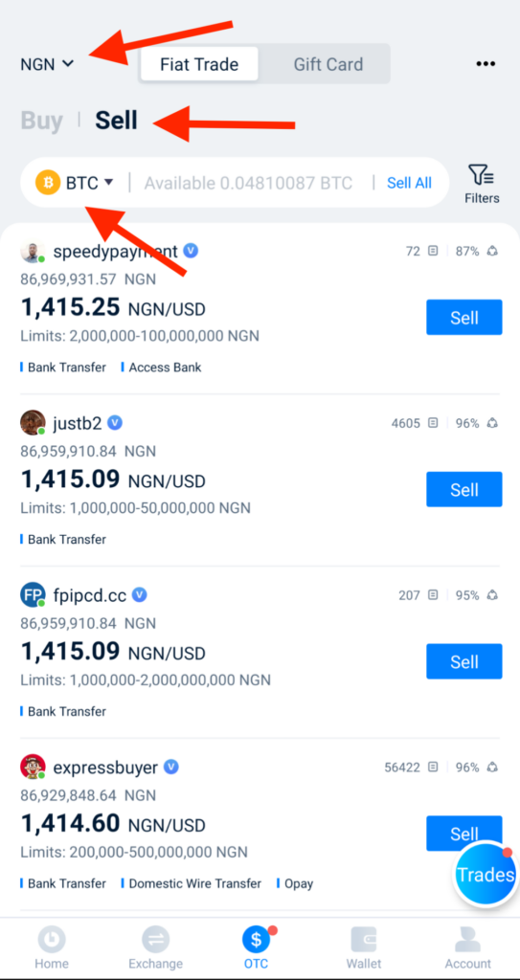Open the three-dot more options menu

[486, 64]
